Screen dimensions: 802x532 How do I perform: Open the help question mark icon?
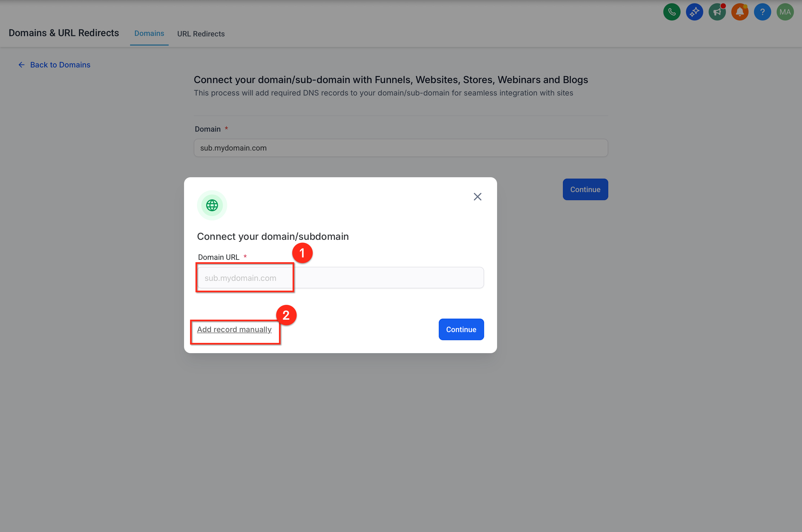763,12
